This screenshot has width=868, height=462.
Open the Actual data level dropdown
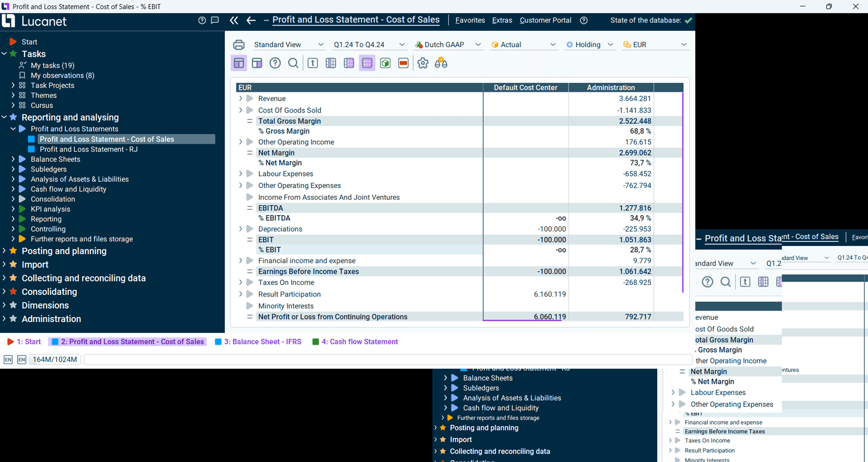pos(523,45)
